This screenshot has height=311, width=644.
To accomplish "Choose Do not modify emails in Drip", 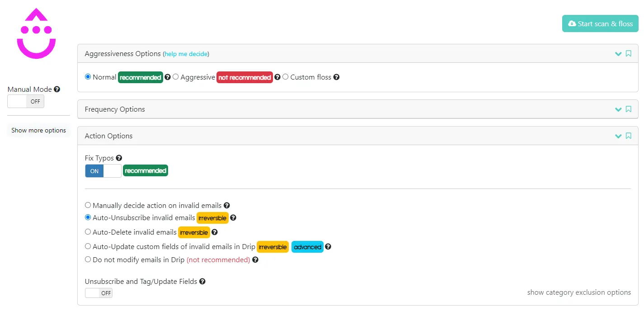I will tap(88, 259).
